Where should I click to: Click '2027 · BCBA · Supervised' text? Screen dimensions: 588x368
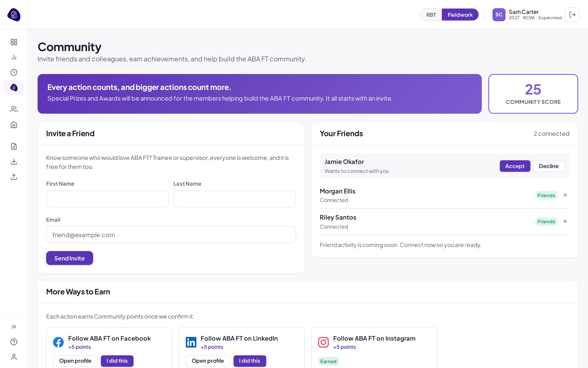(x=535, y=18)
